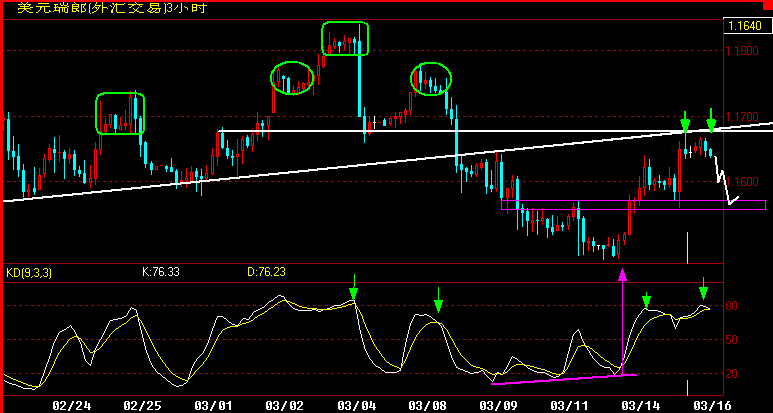
Task: Click the 03/08 date label
Action: (427, 405)
